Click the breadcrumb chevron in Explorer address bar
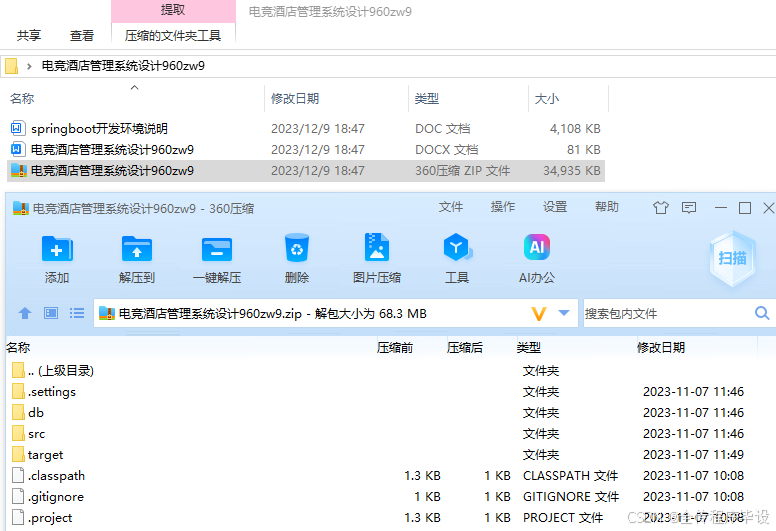 point(29,66)
